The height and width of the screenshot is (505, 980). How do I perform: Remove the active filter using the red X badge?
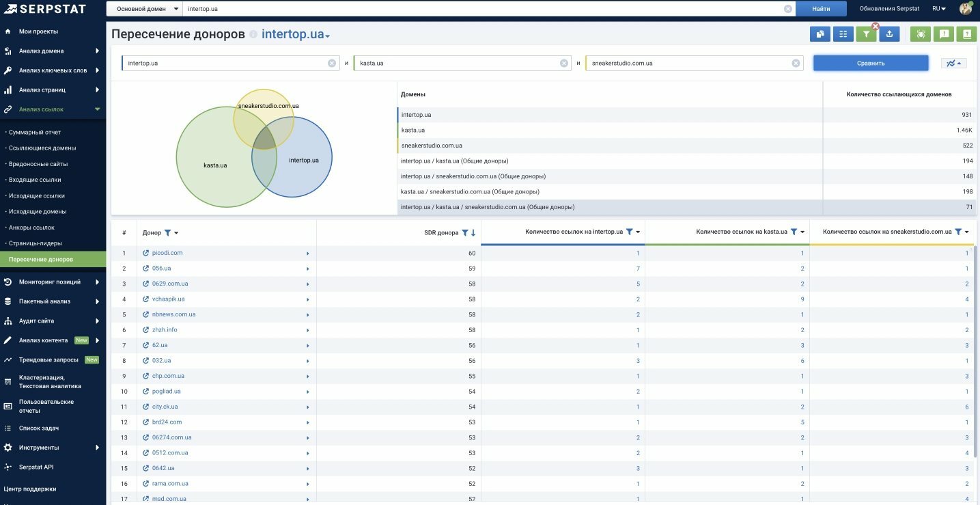pos(875,26)
